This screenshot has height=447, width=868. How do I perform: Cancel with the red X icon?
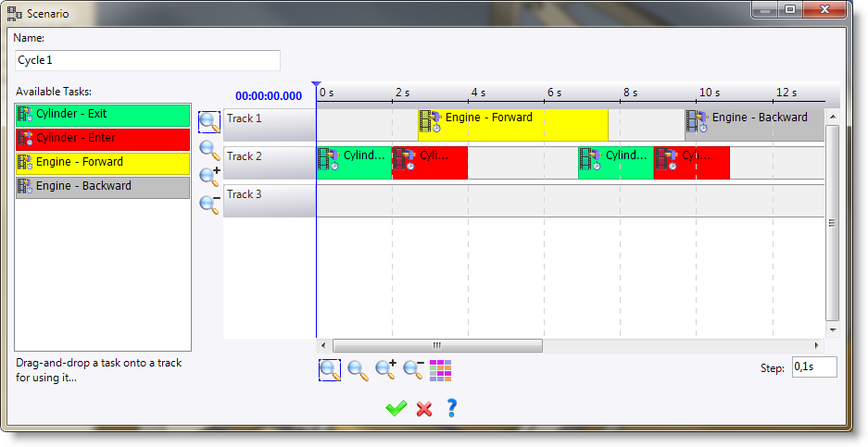pyautogui.click(x=424, y=408)
